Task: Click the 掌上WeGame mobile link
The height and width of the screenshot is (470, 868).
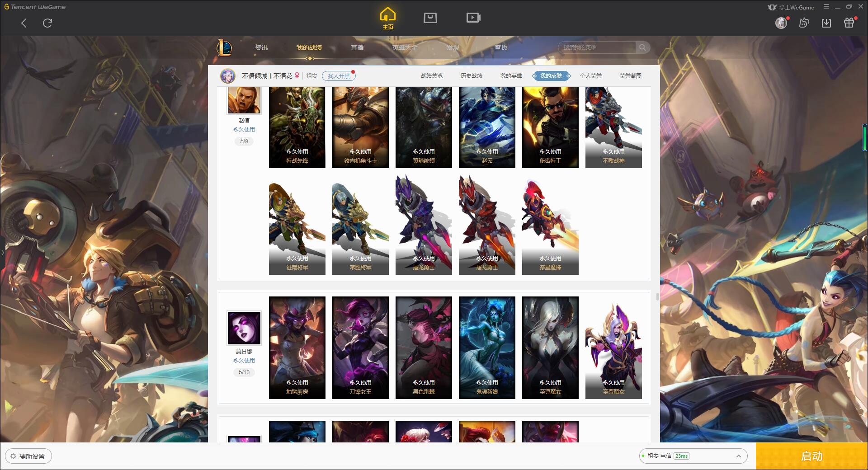Action: coord(791,7)
